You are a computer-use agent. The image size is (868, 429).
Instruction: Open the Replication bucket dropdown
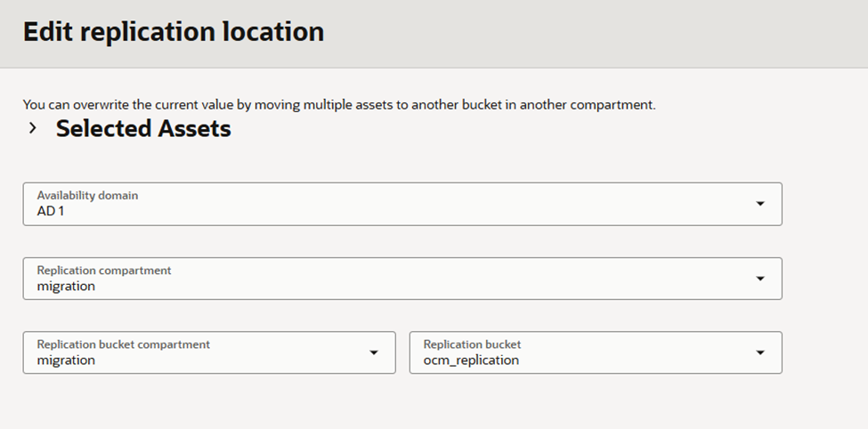[x=595, y=352]
